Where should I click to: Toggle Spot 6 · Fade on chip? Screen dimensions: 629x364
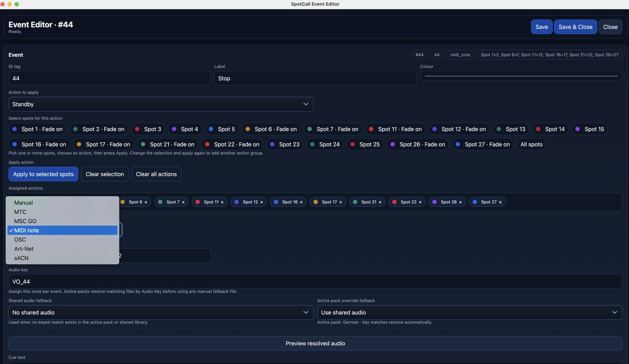[271, 129]
